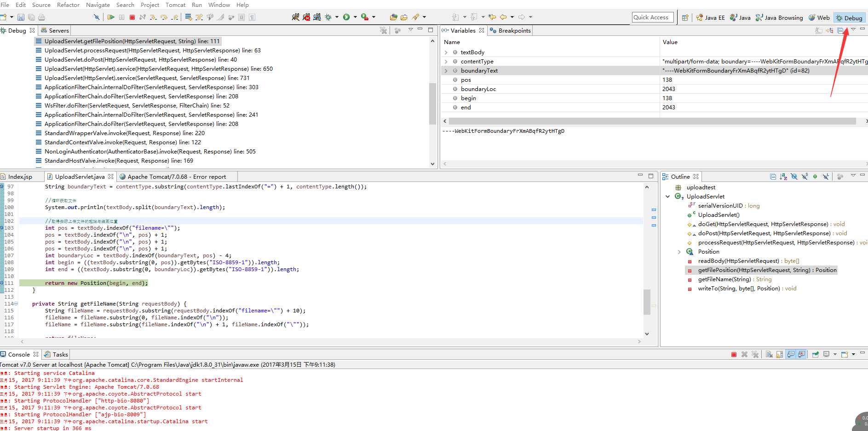The image size is (868, 431).
Task: Open the Tomcat menu
Action: [x=176, y=5]
